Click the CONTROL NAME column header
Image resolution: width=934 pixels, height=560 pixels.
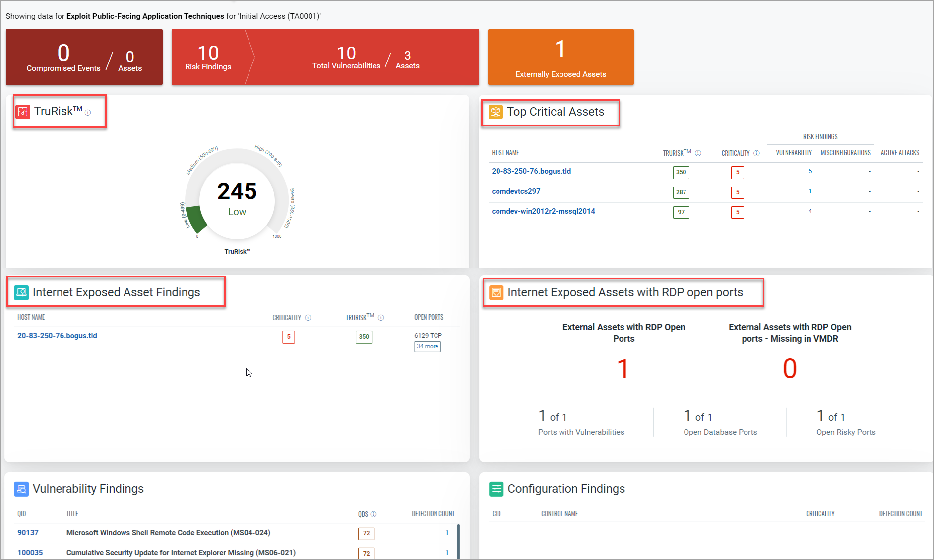tap(560, 514)
